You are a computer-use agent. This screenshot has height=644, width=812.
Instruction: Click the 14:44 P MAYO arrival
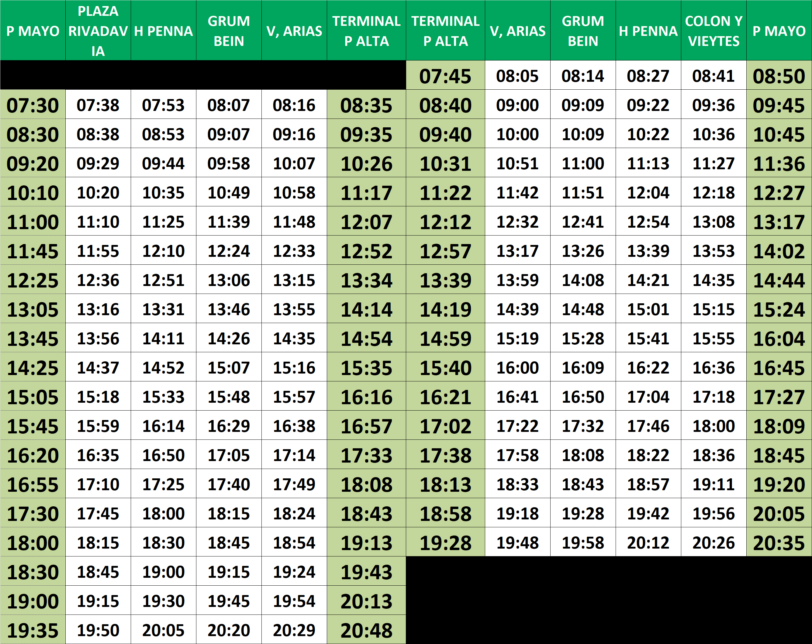779,280
